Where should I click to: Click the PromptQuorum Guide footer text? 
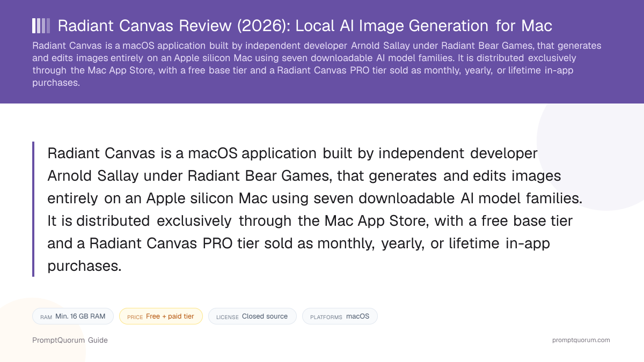pos(70,340)
